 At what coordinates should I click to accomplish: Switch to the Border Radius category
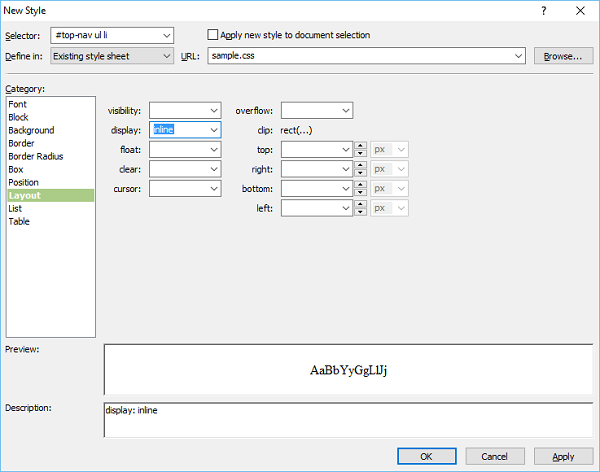pyautogui.click(x=37, y=156)
